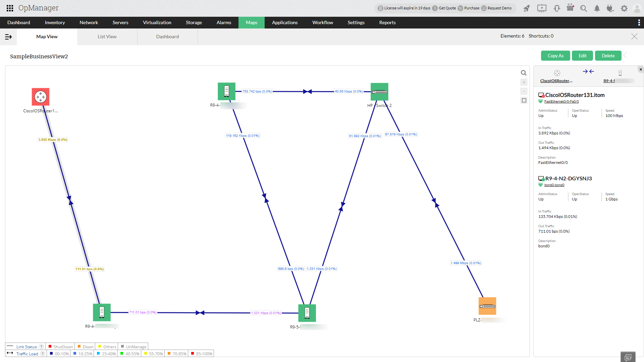This screenshot has width=644, height=362.
Task: Switch to the List View tab
Action: click(x=107, y=37)
